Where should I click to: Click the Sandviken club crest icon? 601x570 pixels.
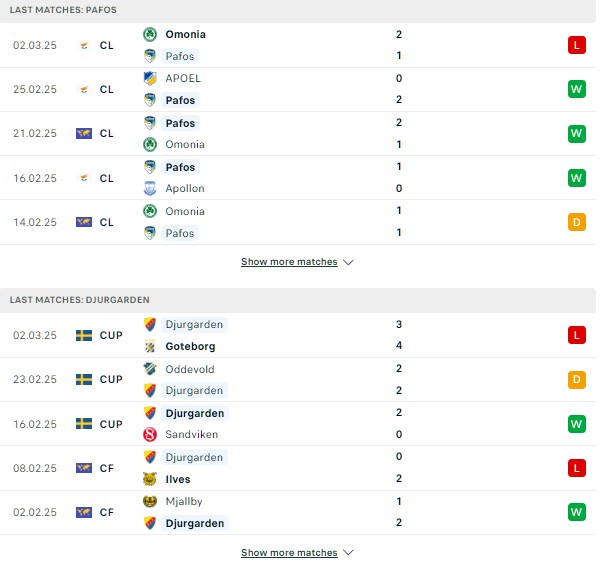[150, 434]
